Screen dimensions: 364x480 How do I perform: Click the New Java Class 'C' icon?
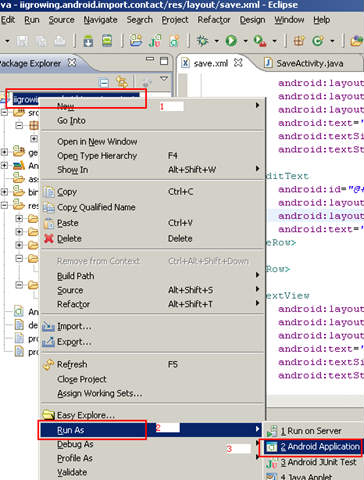(318, 41)
